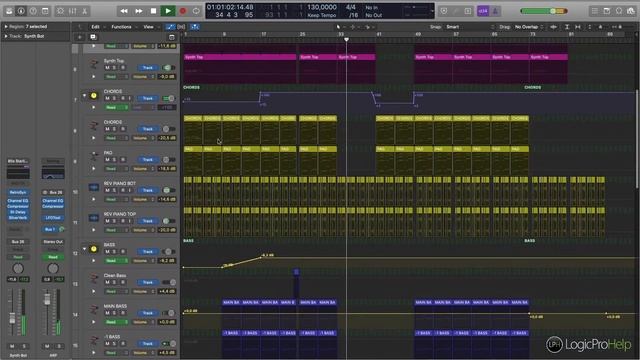Click the add track plus button

point(80,37)
